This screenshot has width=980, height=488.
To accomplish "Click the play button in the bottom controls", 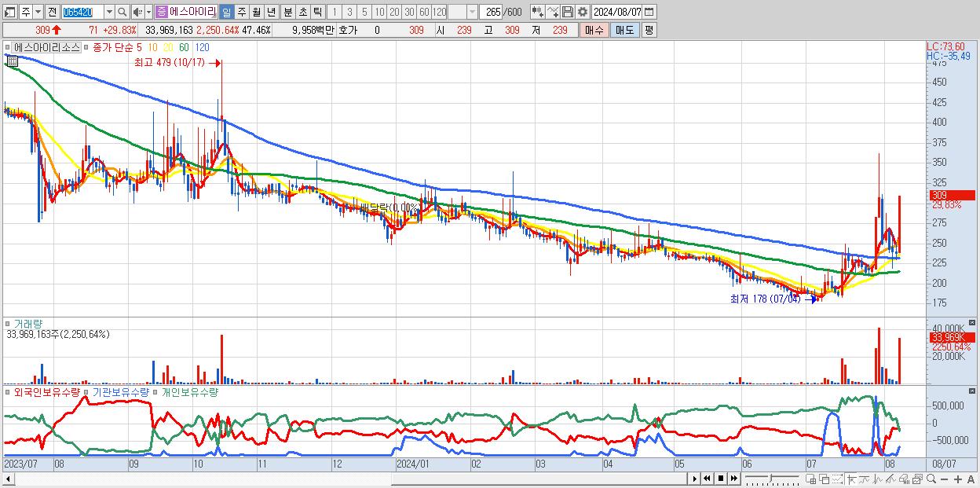I will point(694,479).
